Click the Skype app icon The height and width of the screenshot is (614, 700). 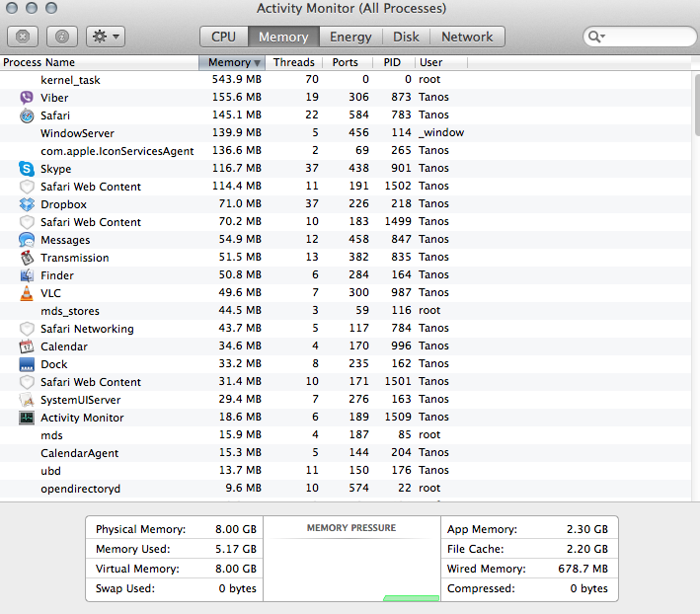27,169
